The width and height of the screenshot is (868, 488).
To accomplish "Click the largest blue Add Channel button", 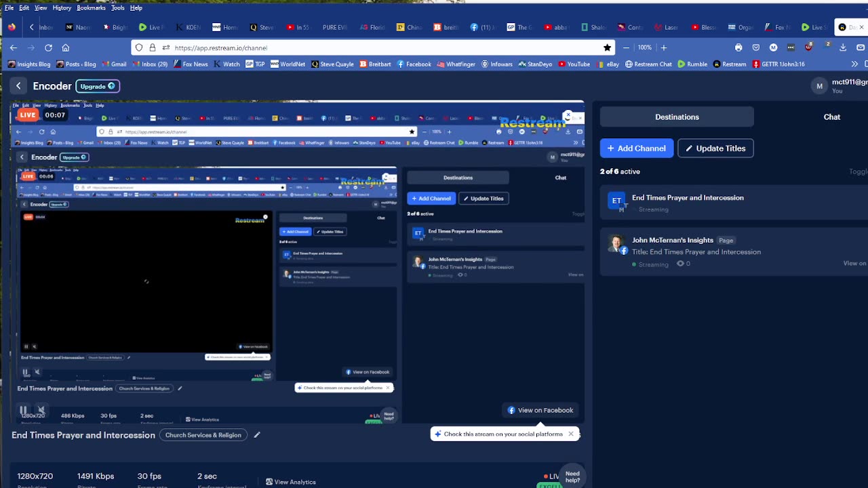I will click(636, 148).
